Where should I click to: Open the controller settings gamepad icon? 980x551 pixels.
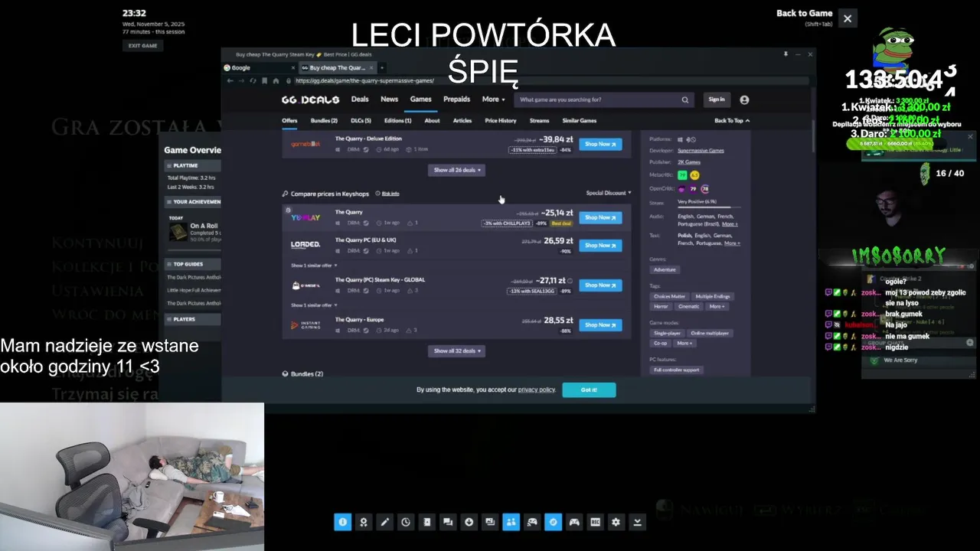574,522
